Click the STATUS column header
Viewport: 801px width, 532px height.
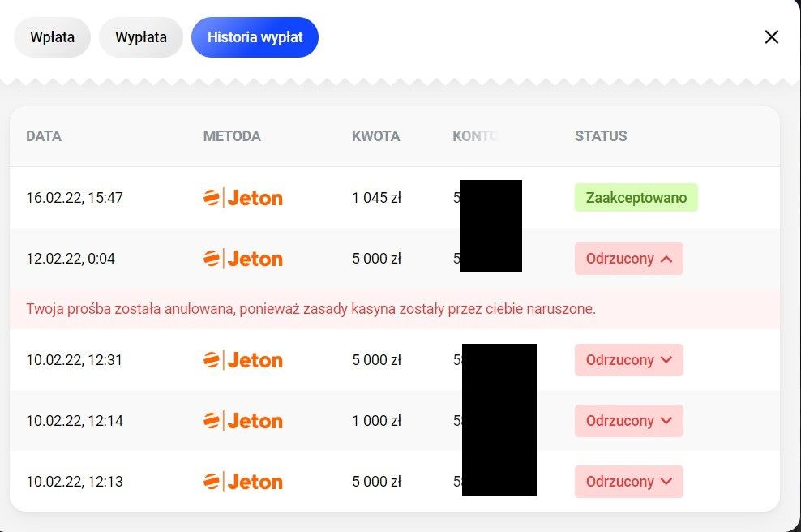pyautogui.click(x=601, y=136)
